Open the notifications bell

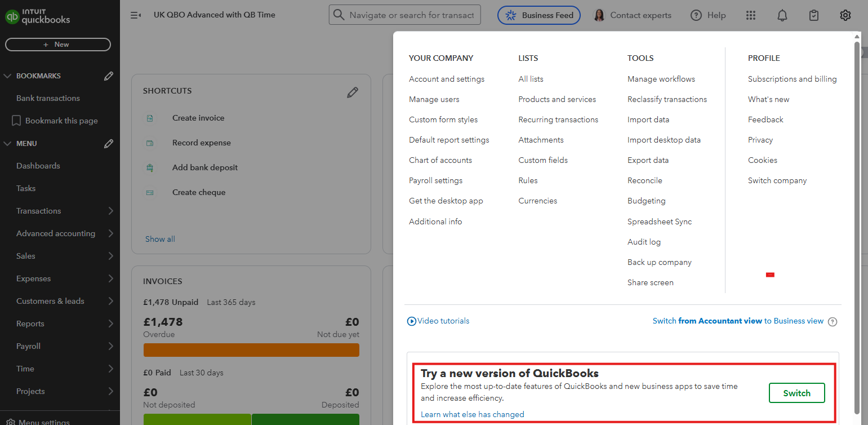[782, 15]
